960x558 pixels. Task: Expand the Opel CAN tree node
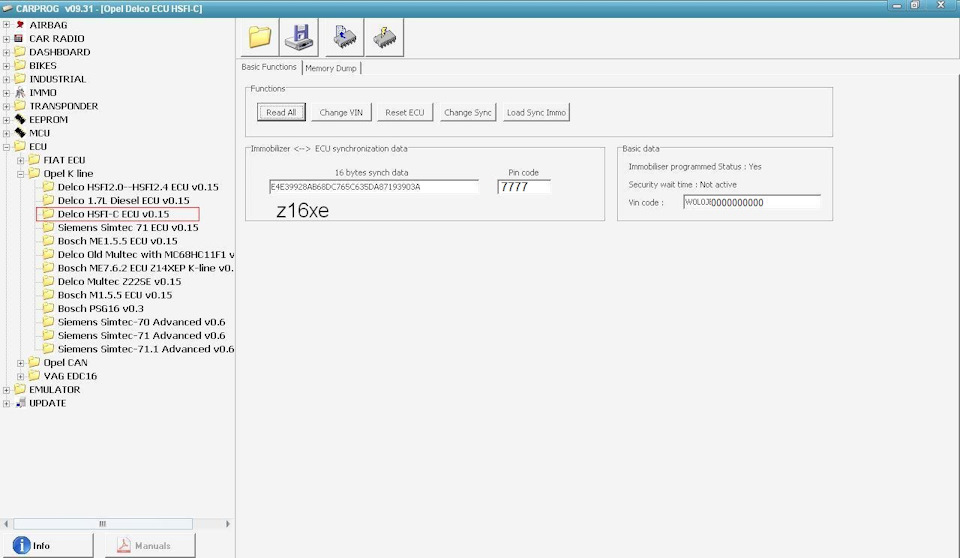21,363
